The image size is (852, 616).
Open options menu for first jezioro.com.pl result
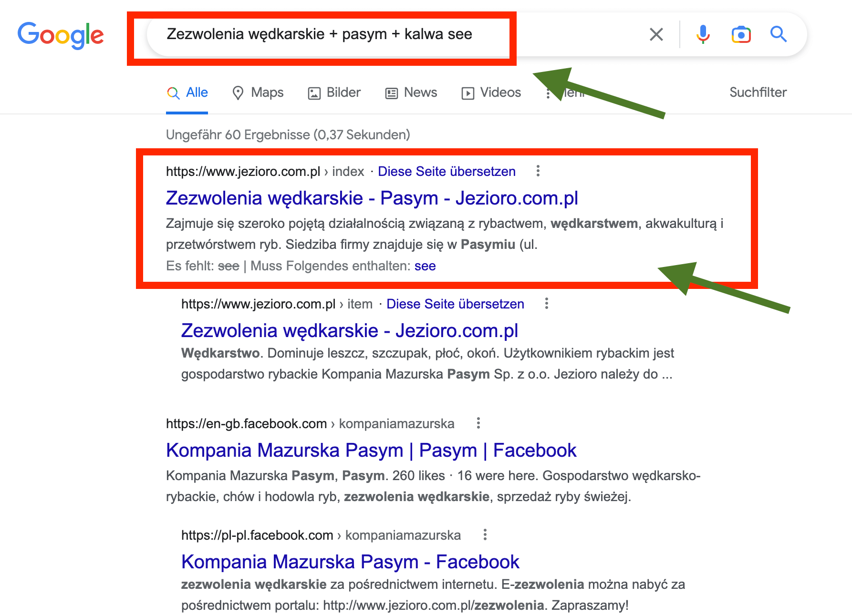tap(538, 171)
